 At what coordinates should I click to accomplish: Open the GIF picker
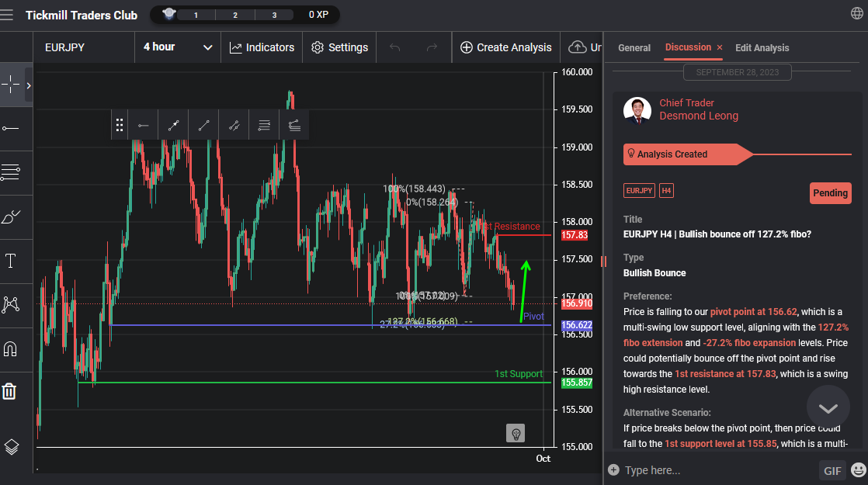832,470
